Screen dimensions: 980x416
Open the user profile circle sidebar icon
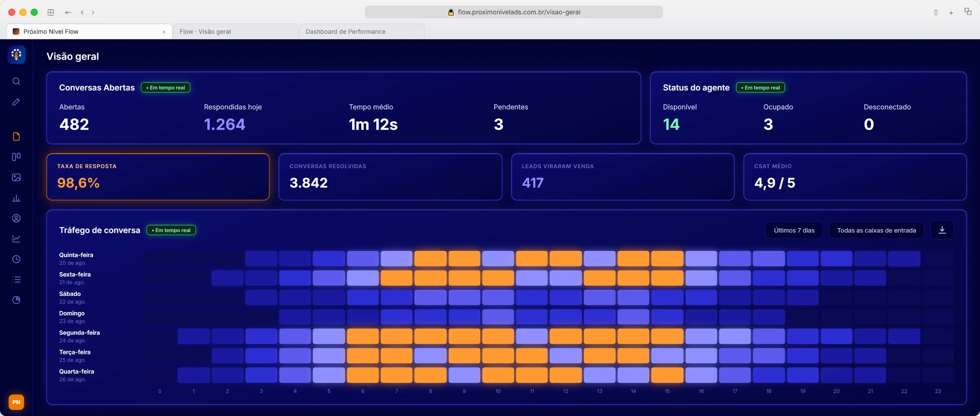[x=16, y=218]
